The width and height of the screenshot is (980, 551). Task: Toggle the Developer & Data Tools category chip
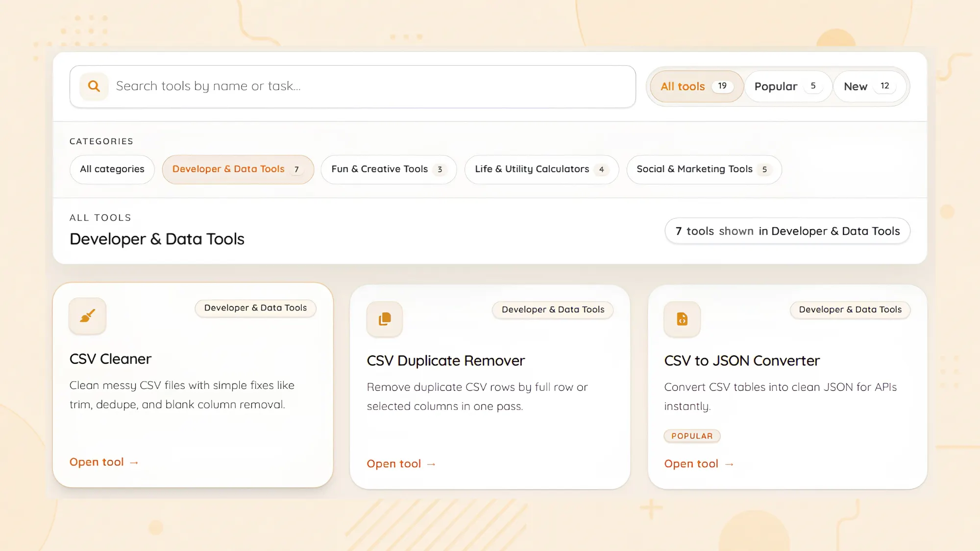pos(238,169)
